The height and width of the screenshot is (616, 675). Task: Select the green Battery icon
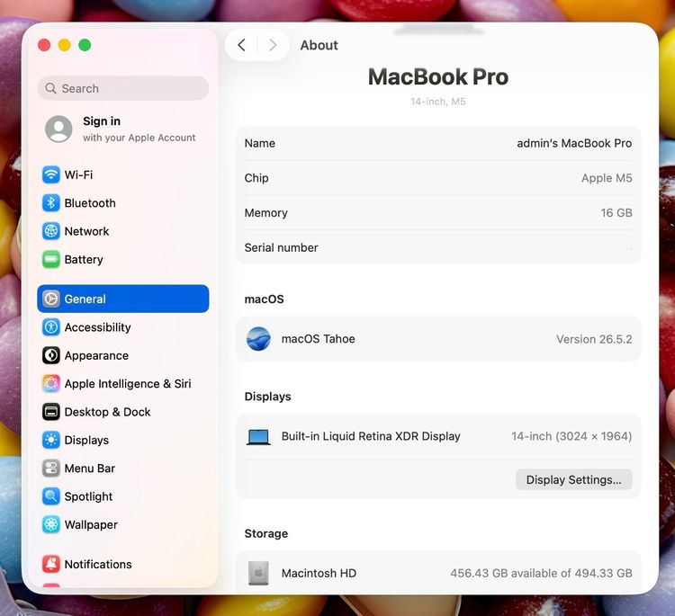tap(50, 259)
